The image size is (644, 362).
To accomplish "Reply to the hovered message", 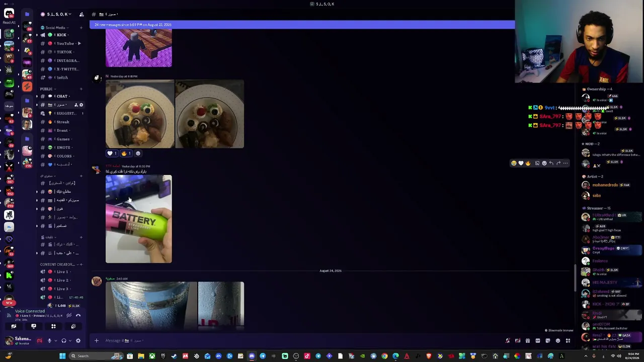I will pos(551,163).
